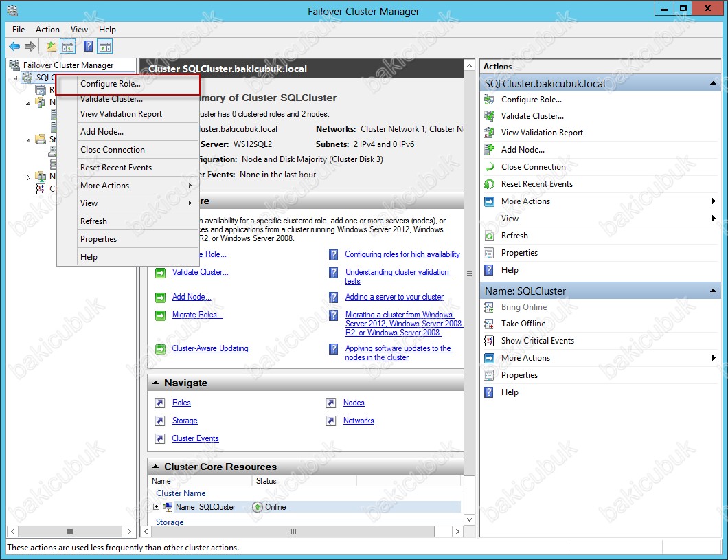Click the tree pane horizontal scrollbar thumb

[69, 532]
